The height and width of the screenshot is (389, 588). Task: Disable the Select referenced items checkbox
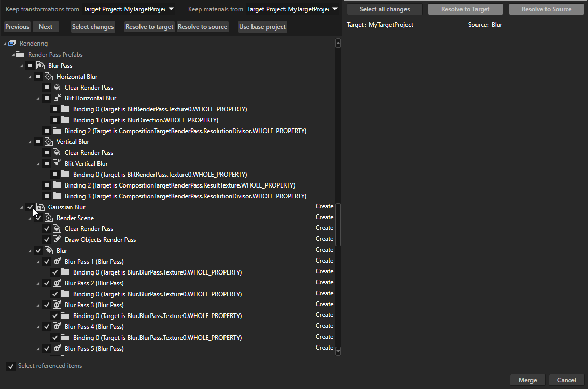coord(11,366)
